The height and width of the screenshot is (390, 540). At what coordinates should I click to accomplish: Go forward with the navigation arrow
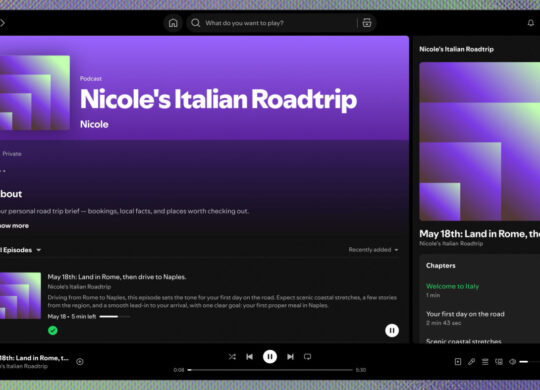click(2, 23)
